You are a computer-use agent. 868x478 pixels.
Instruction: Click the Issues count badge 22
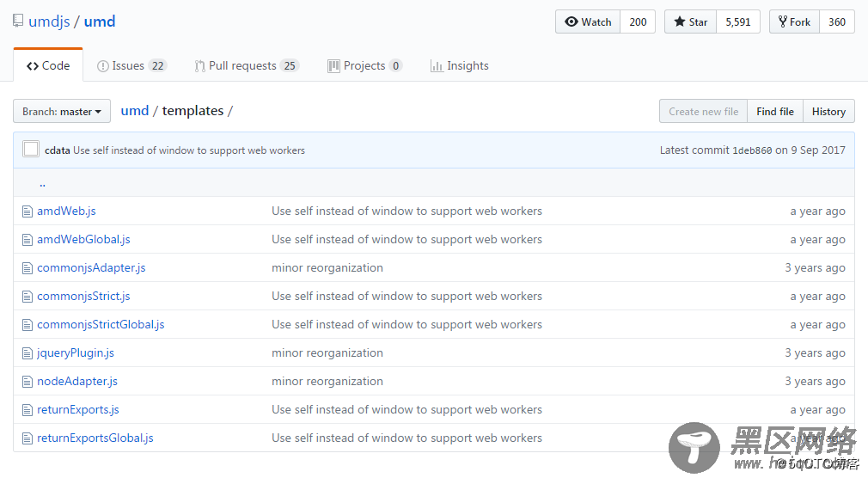[x=158, y=66]
